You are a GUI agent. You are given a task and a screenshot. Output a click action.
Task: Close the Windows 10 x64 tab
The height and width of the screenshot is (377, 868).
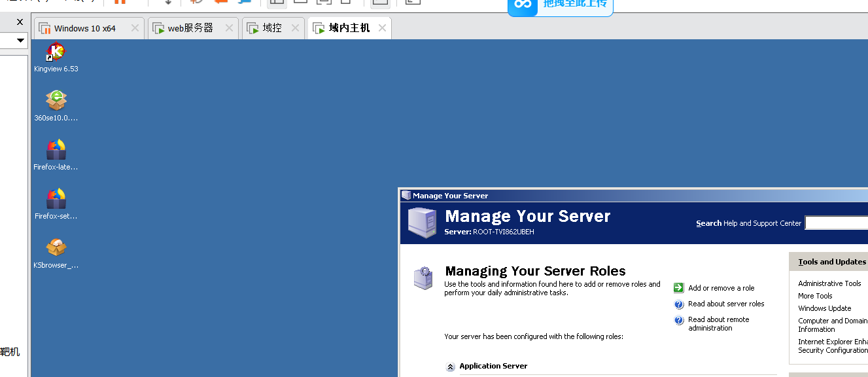tap(135, 28)
